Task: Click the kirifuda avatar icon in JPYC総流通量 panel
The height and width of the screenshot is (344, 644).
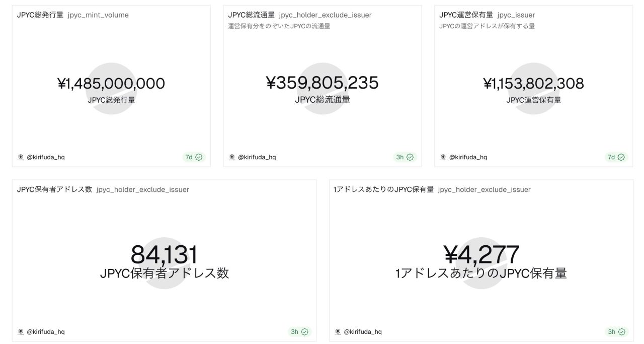Action: coord(232,157)
